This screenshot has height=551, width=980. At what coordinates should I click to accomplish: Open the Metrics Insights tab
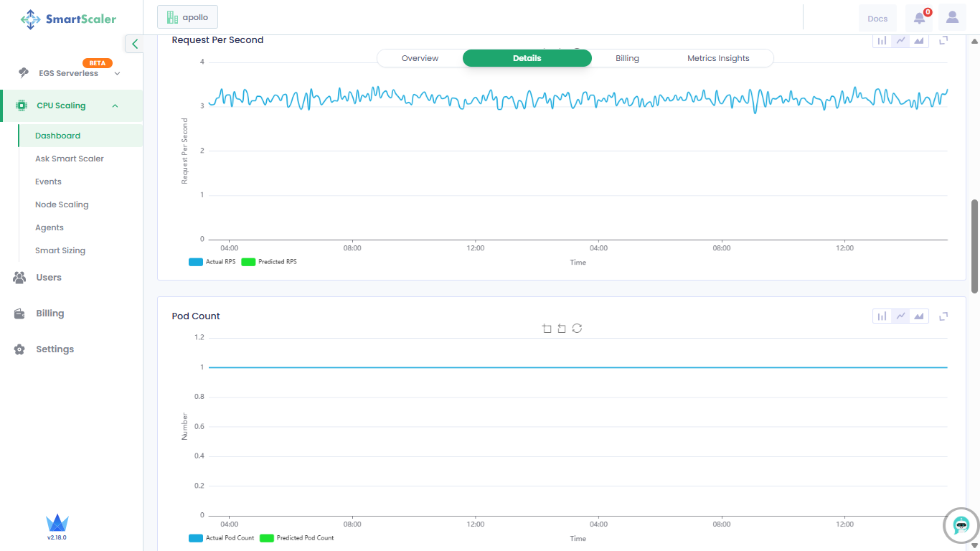coord(718,58)
